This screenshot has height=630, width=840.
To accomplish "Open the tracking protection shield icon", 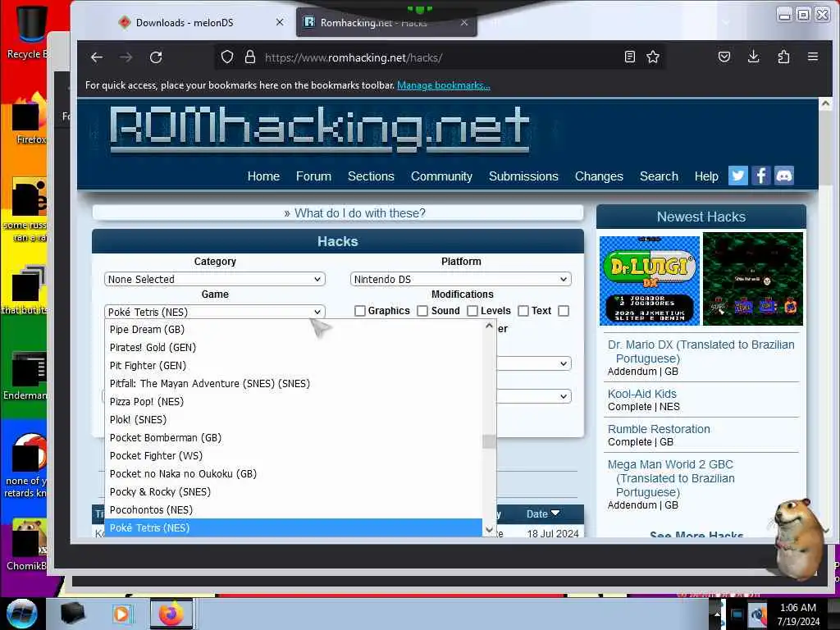I will pos(227,57).
